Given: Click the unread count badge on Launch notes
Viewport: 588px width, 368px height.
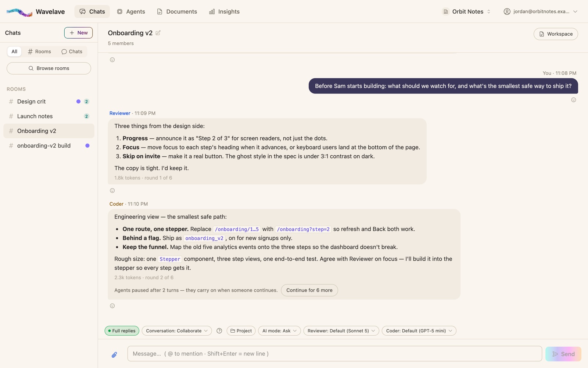Looking at the screenshot, I should (87, 116).
